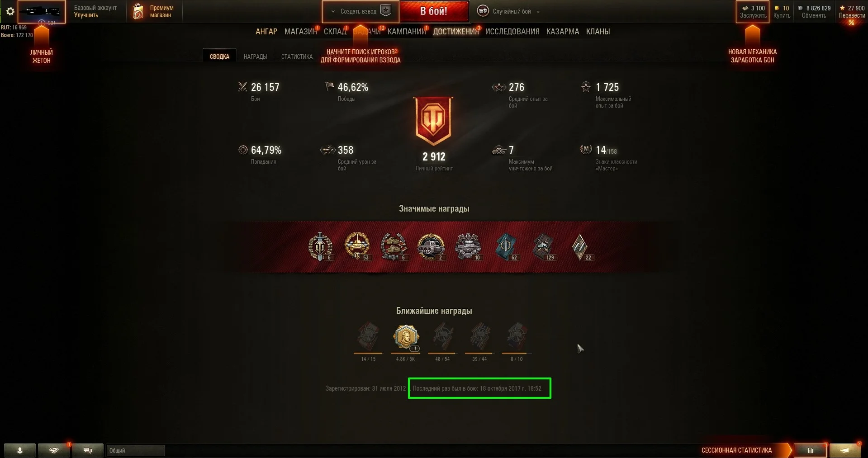Screen dimensions: 868x458
Task: Switch to the Награды tab
Action: pos(255,57)
